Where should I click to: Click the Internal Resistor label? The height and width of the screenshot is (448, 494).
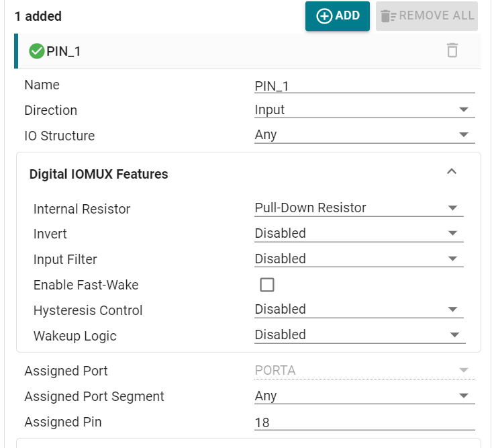[82, 209]
